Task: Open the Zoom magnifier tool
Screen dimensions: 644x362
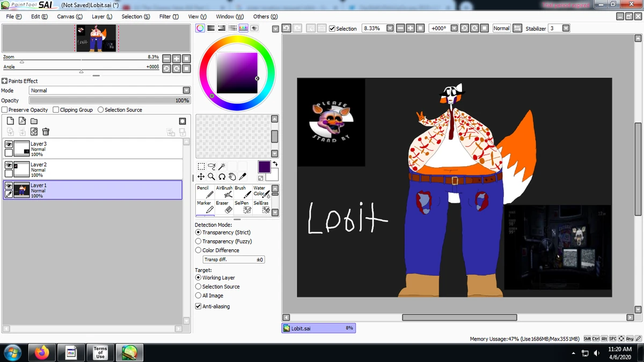Action: (x=211, y=177)
